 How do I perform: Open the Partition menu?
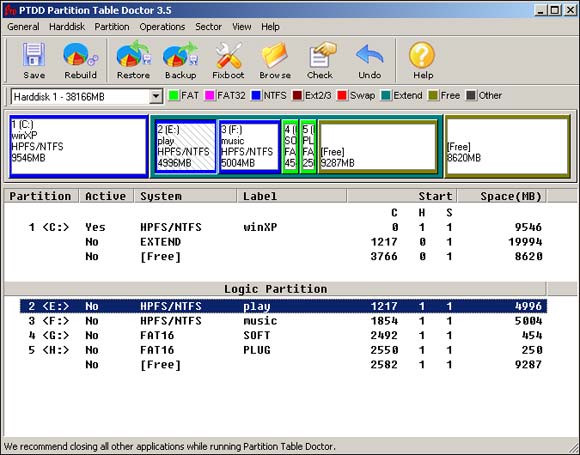(x=112, y=27)
